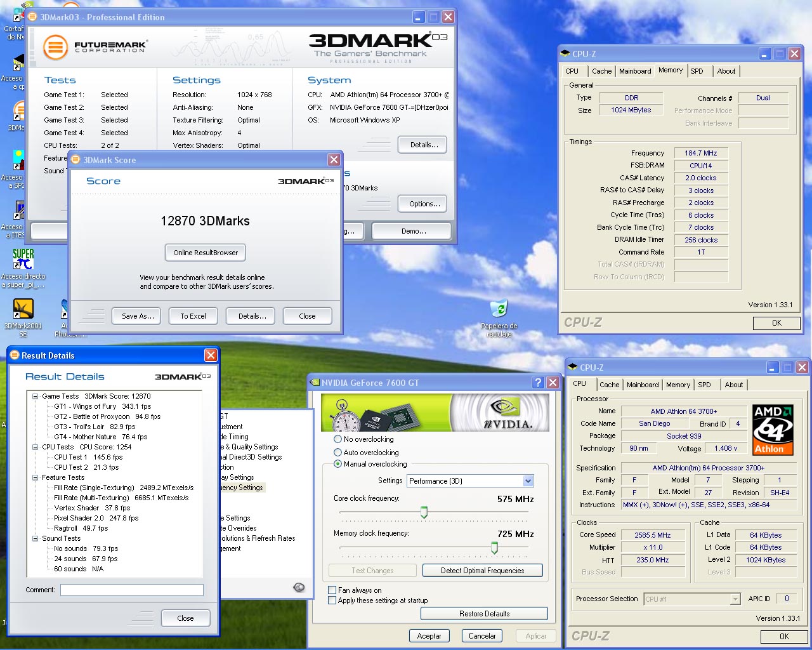Click the Futuremark orange logo
This screenshot has width=812, height=650.
click(56, 47)
